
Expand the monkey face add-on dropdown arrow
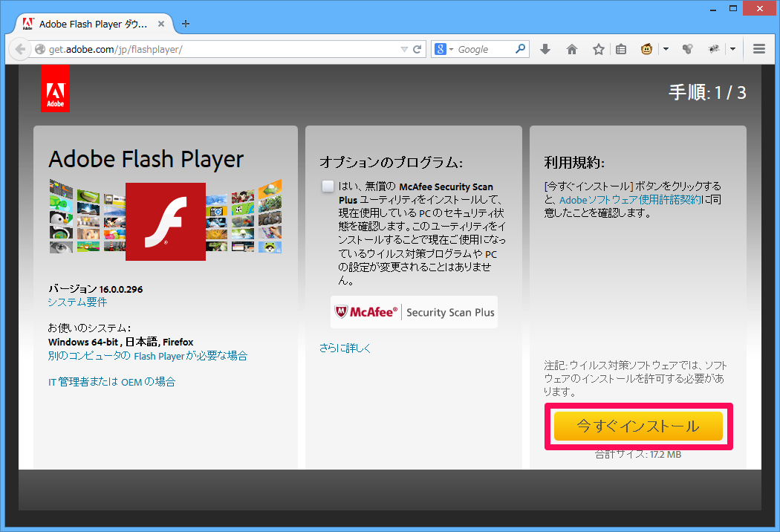[x=666, y=49]
